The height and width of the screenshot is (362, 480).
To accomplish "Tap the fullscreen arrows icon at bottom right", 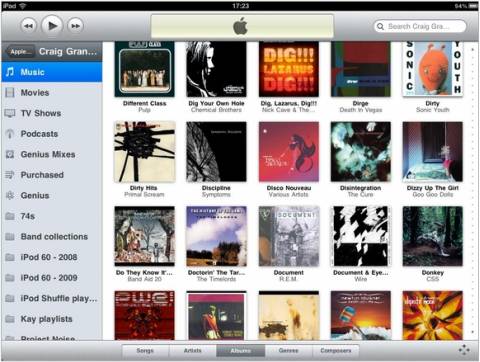I will click(464, 350).
